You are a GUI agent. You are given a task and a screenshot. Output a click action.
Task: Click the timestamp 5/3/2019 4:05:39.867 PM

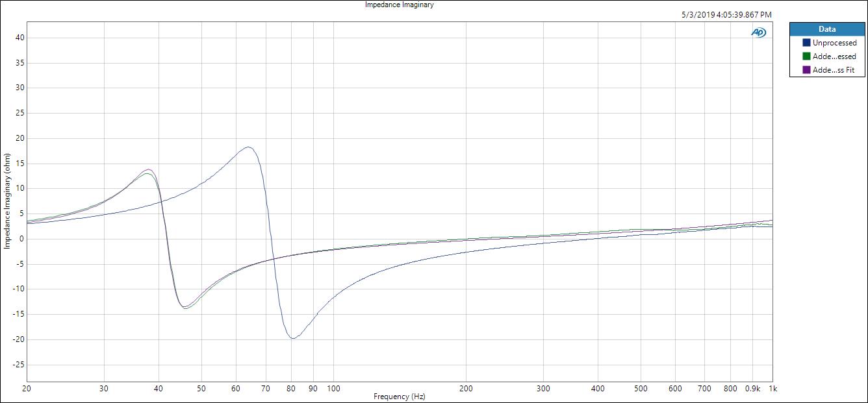[726, 14]
